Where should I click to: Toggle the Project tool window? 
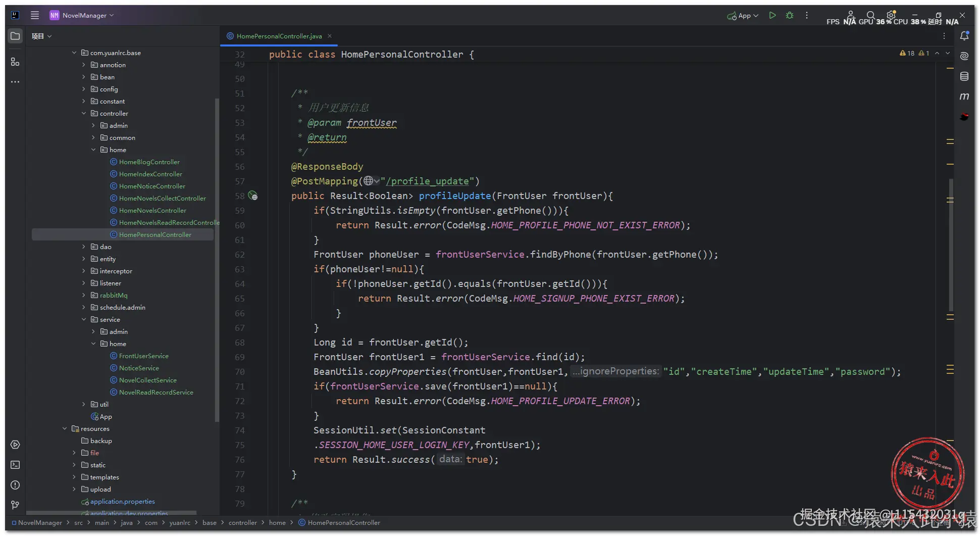[x=15, y=36]
